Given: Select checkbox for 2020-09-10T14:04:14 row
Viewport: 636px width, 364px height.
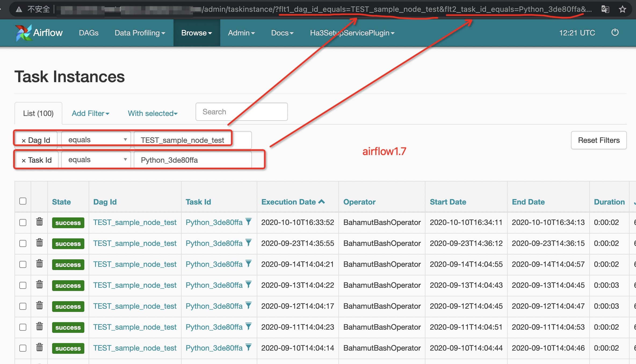Looking at the screenshot, I should [23, 348].
